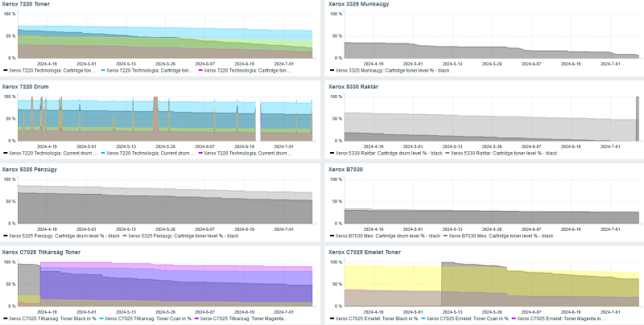Viewport: 644px width, 325px height.
Task: Select C7025 Emelet Toner Cyan legend entry
Action: [464, 319]
